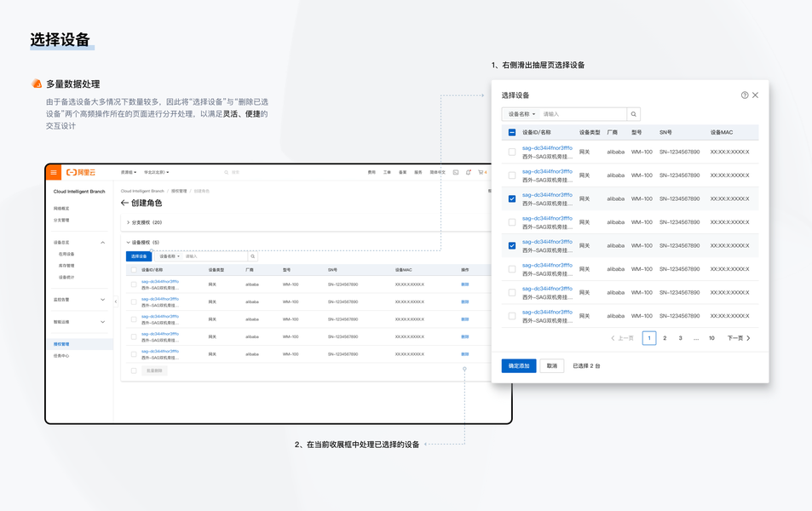Open 工单 in top navigation
Screen dimensions: 812x511
387,172
